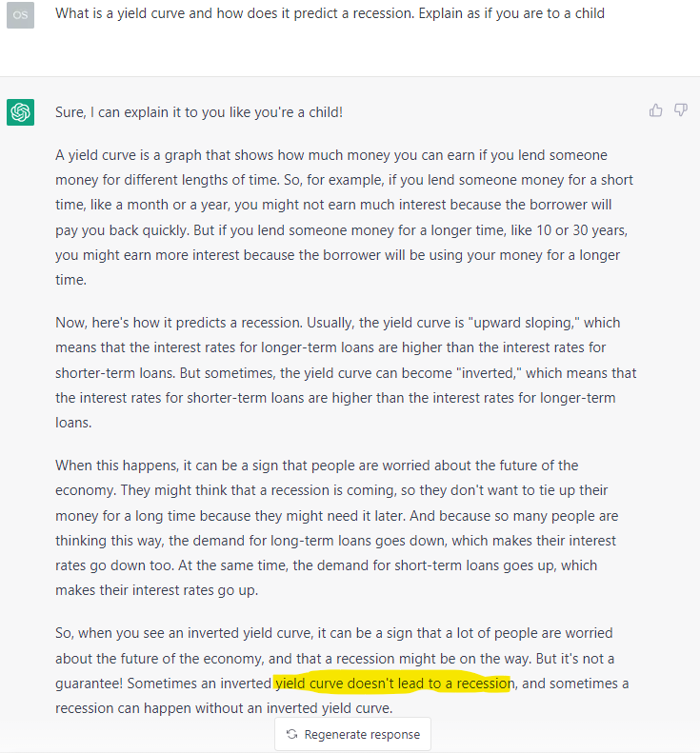
Task: Click the gray OS user avatar
Action: [20, 14]
